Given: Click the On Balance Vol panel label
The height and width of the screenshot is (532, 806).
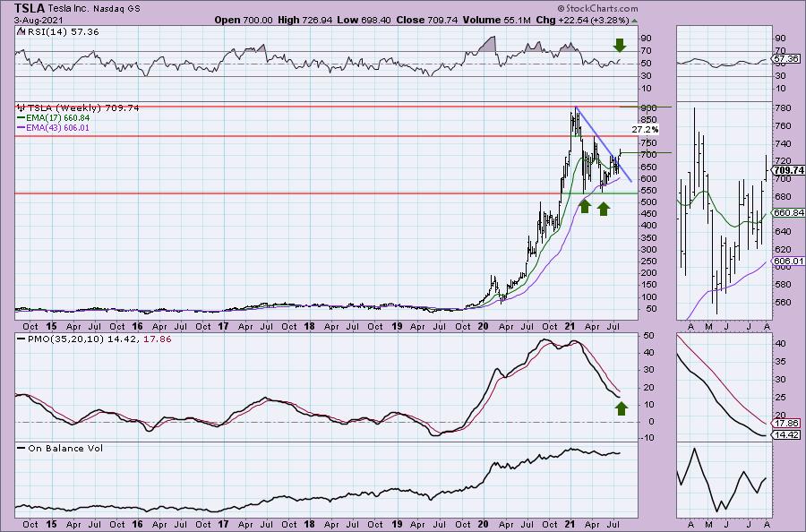Looking at the screenshot, I should (65, 448).
